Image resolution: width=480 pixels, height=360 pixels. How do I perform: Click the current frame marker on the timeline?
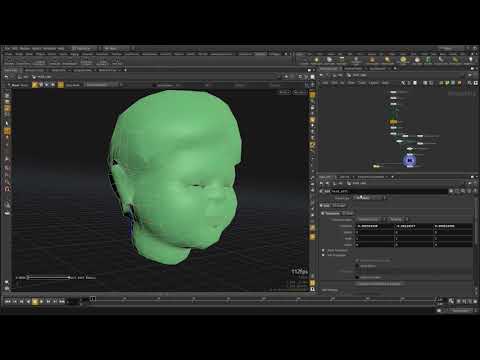(93, 299)
